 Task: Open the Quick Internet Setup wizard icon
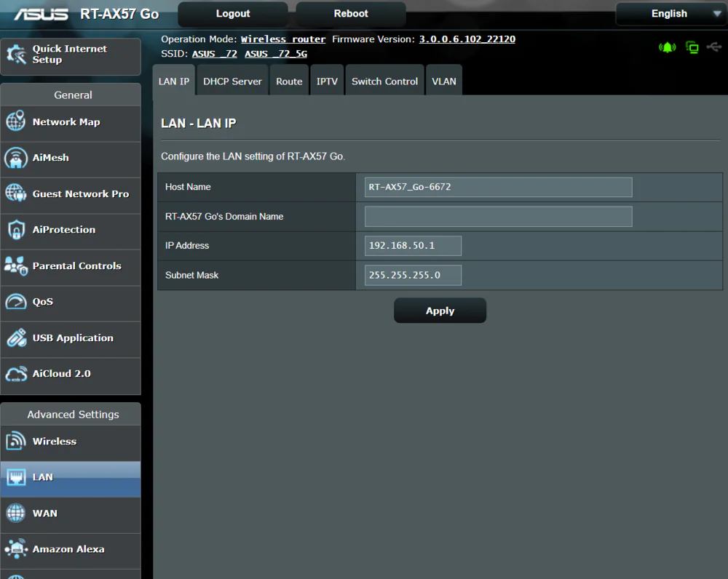tap(16, 55)
